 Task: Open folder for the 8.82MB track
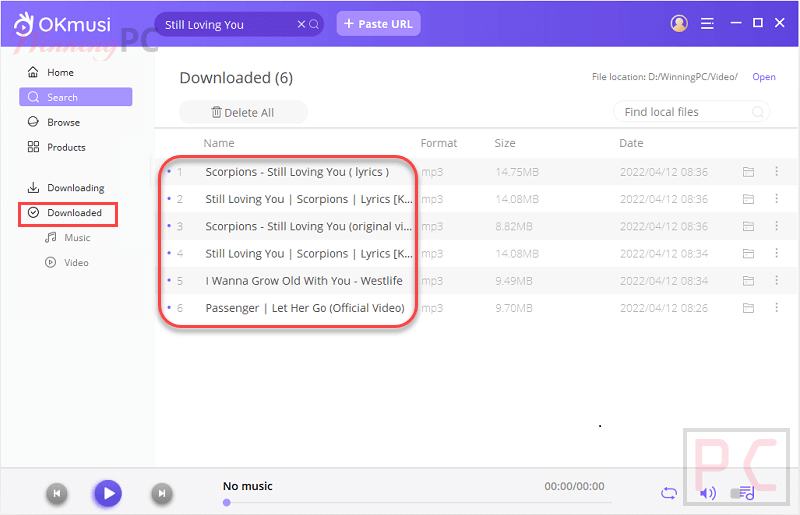pyautogui.click(x=748, y=226)
